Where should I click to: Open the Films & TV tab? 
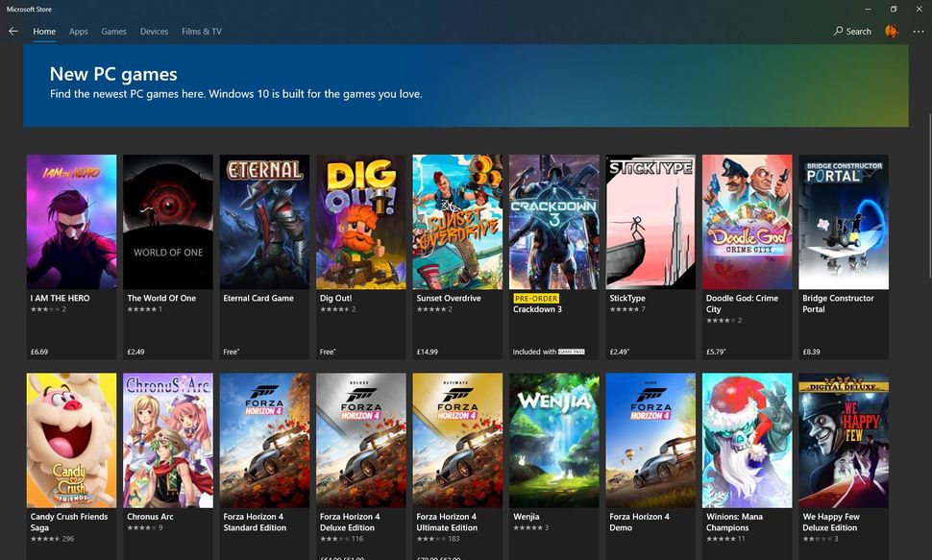click(202, 32)
